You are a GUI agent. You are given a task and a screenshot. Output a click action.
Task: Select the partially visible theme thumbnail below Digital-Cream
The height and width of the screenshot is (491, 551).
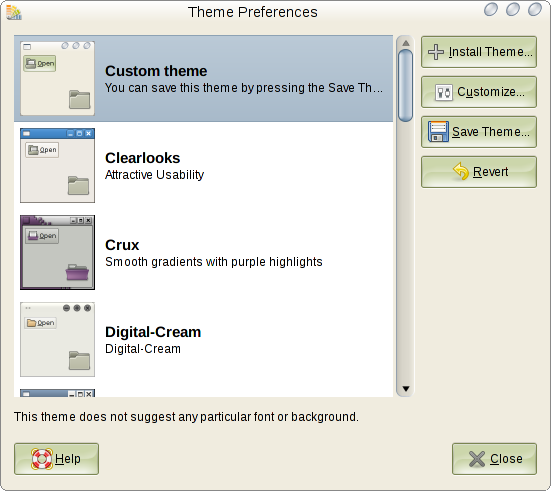click(57, 393)
